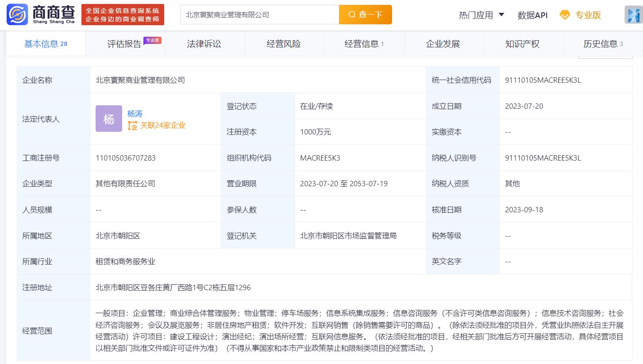Click the 人员规模 label cell
Screen dimensions: 643x364
point(54,210)
